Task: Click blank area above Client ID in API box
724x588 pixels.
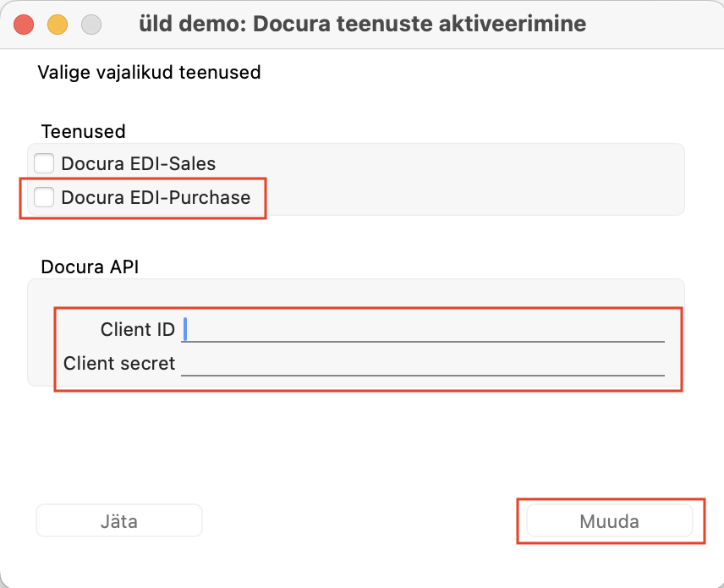Action: pyautogui.click(x=355, y=294)
